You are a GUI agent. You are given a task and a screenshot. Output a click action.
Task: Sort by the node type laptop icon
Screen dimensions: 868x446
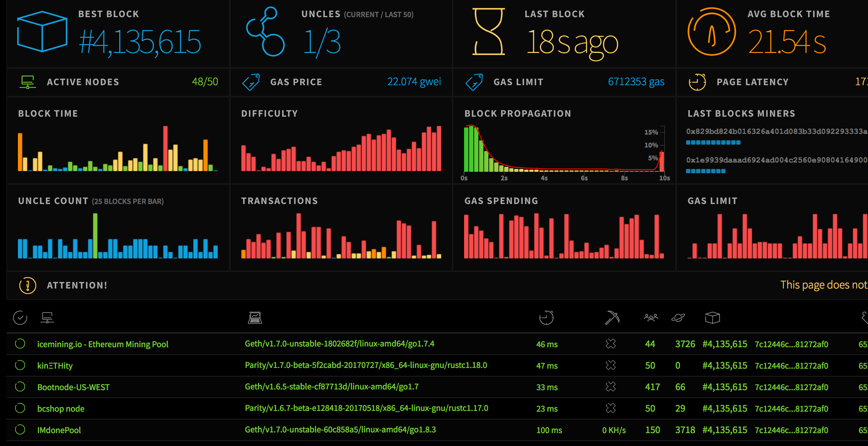pyautogui.click(x=255, y=317)
